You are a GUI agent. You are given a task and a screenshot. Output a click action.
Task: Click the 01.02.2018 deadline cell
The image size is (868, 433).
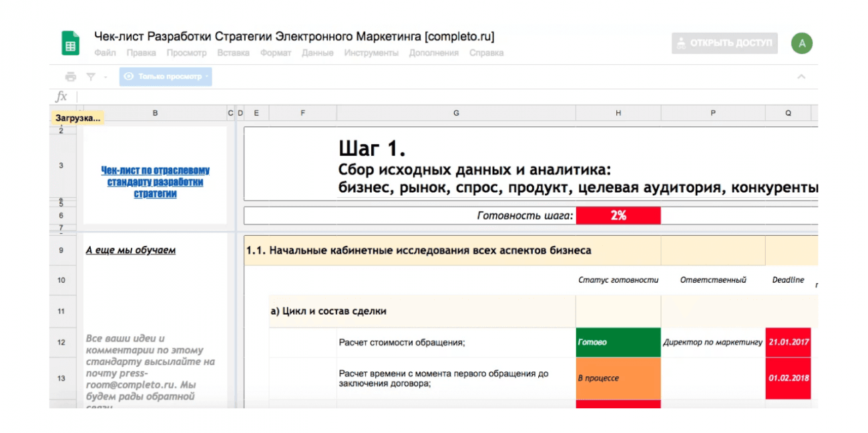coord(788,379)
